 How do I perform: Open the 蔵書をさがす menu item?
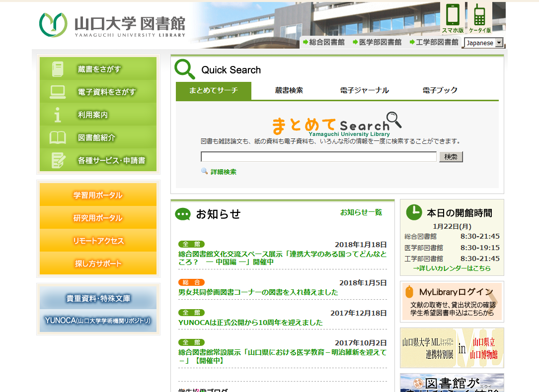pos(98,69)
